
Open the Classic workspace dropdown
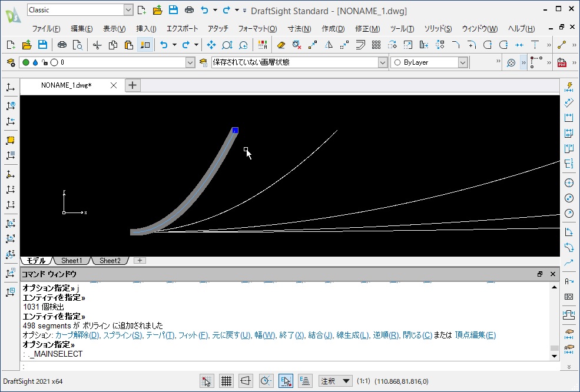(128, 10)
